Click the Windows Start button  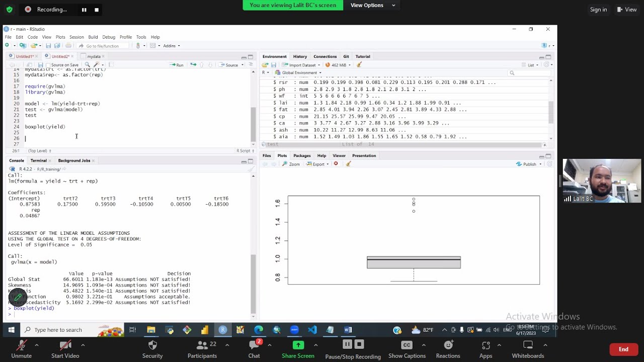point(11,330)
